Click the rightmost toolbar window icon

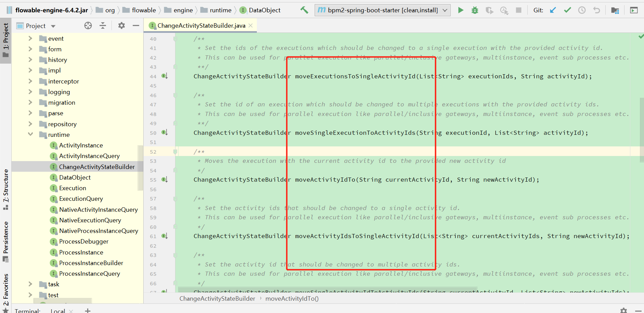point(634,10)
